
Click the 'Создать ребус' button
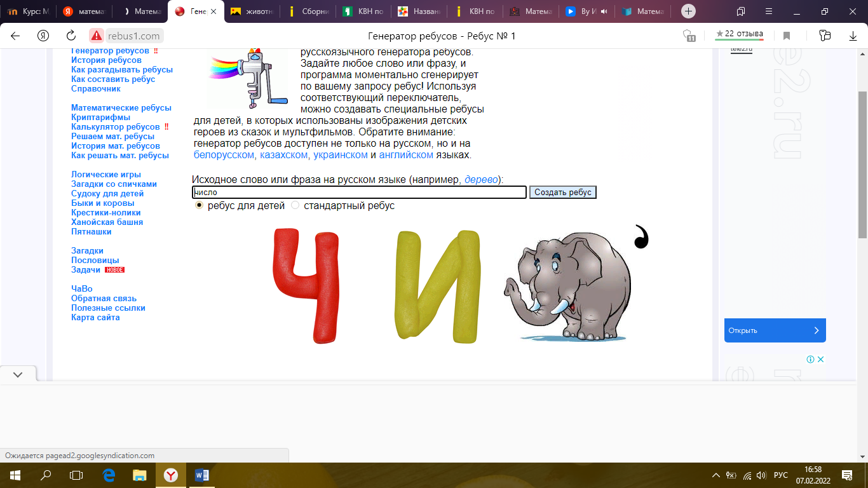[563, 192]
